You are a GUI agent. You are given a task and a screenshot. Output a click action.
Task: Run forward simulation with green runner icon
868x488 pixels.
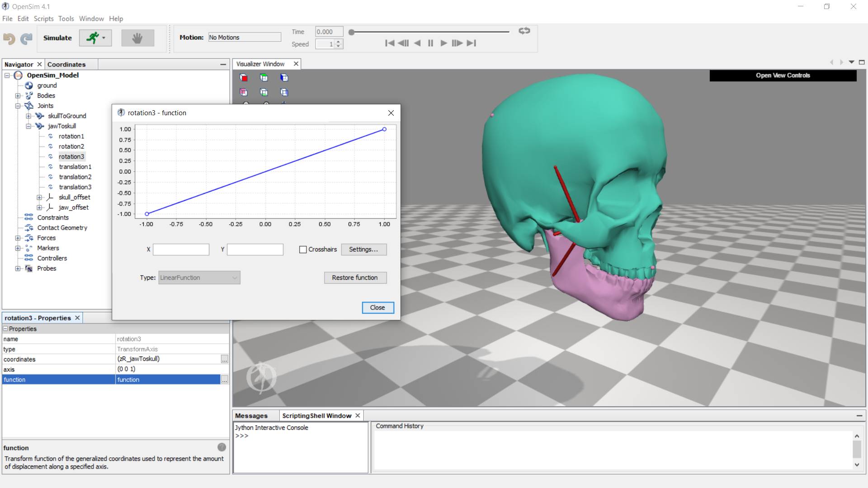[x=93, y=38]
